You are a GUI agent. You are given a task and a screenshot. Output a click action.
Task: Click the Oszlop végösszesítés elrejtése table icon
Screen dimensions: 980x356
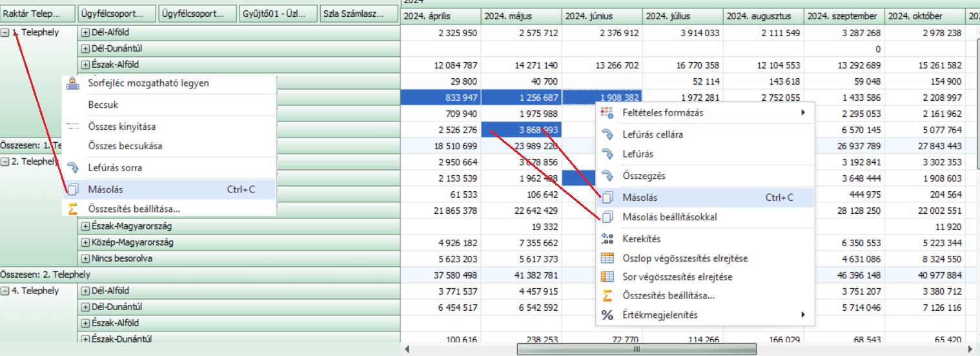coord(607,258)
